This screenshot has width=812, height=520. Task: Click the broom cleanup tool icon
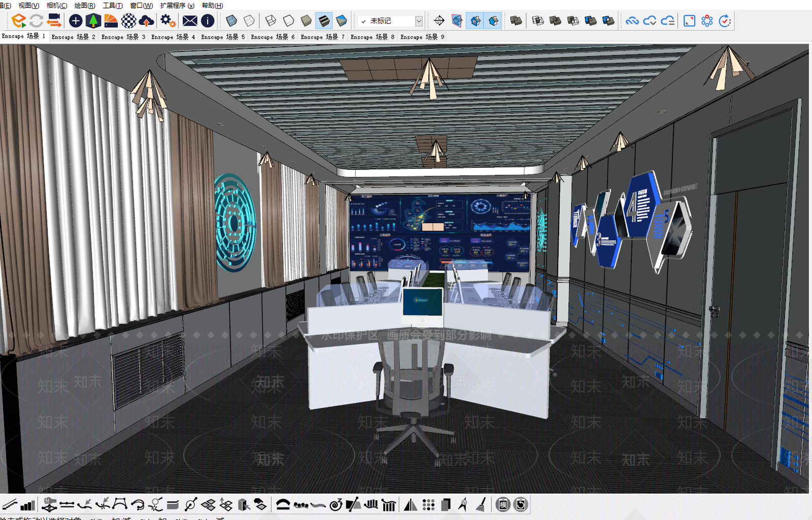point(481,505)
